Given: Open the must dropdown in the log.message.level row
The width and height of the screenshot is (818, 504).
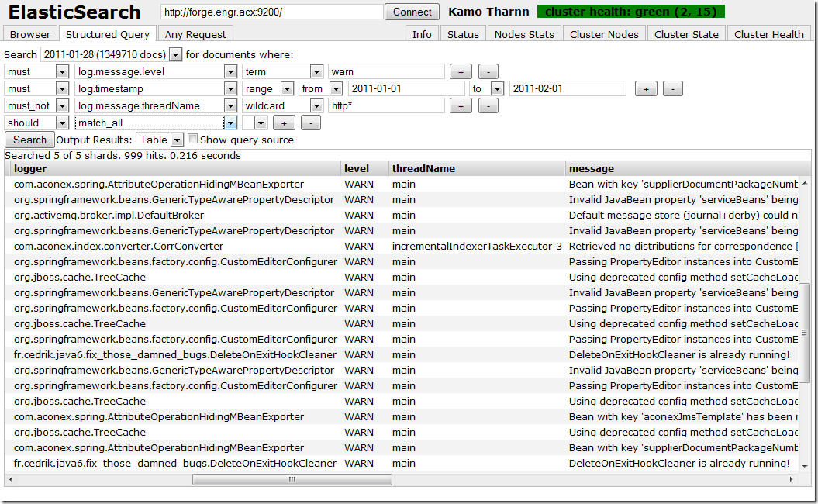Looking at the screenshot, I should pyautogui.click(x=36, y=71).
